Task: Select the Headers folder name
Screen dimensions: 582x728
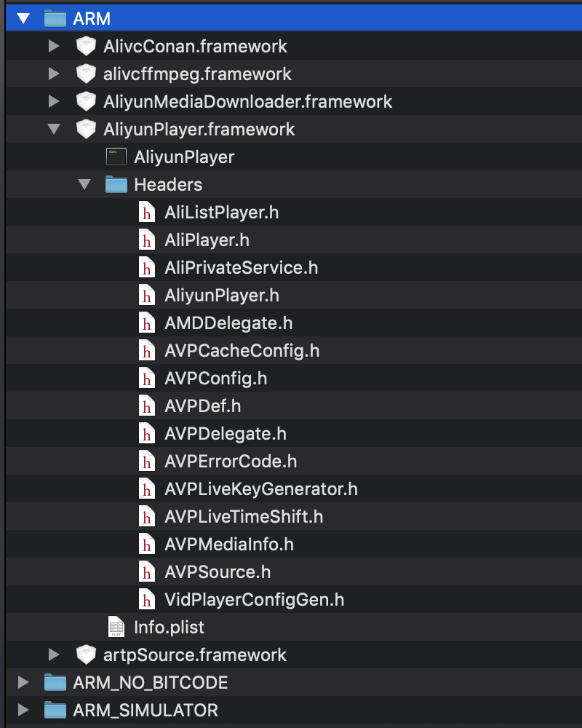Action: coord(168,184)
